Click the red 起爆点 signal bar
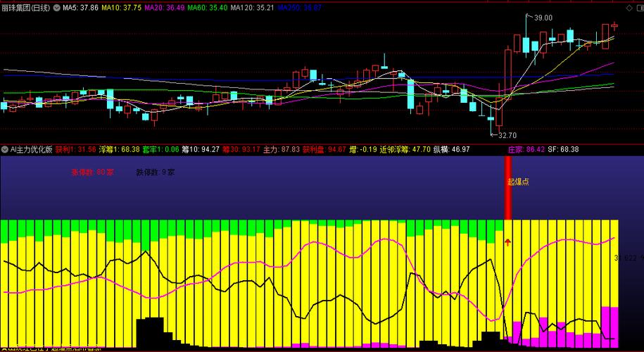The width and height of the screenshot is (644, 352). click(508, 188)
